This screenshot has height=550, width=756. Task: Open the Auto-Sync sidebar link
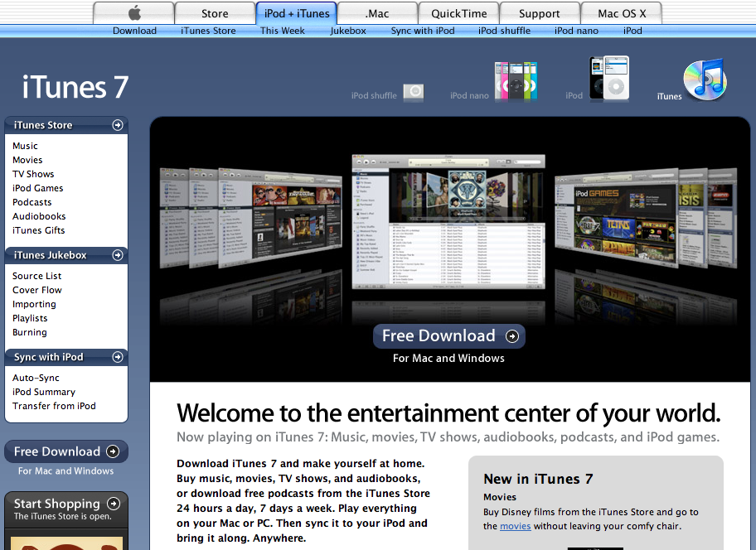(36, 378)
